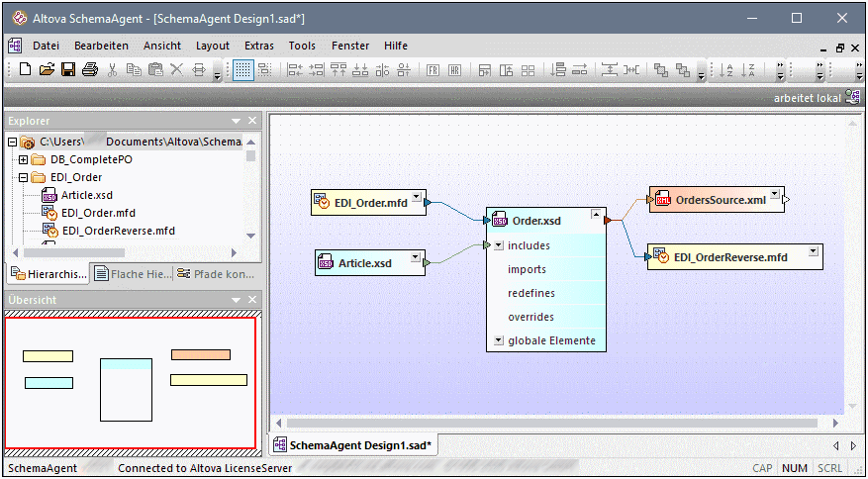Click the arbeitet lokal connection icon

[852, 98]
